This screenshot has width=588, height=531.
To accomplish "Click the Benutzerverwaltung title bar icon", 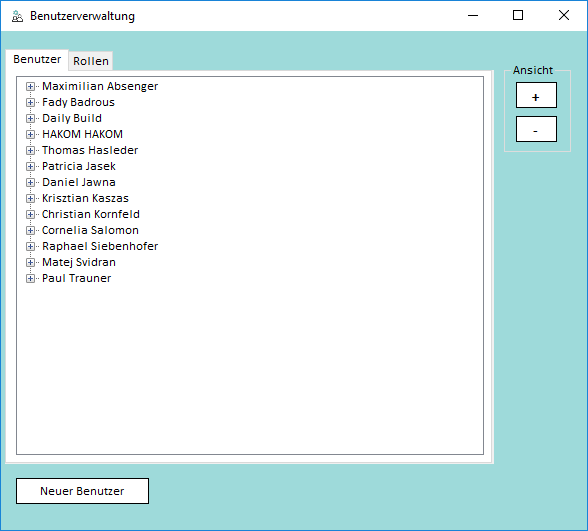I will coord(17,16).
